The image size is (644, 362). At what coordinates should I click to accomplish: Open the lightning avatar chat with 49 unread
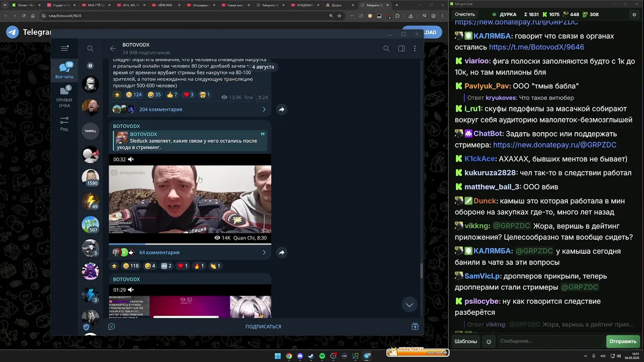[91, 201]
